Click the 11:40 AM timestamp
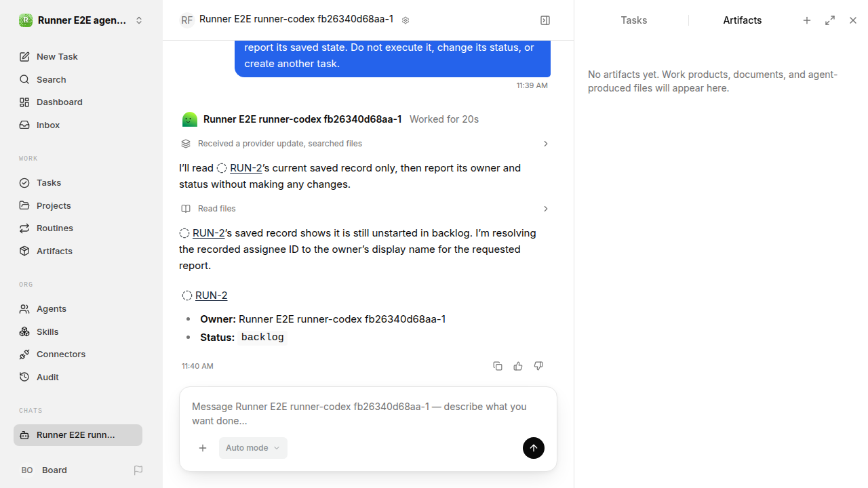Screen dimensions: 868x488 pos(197,366)
